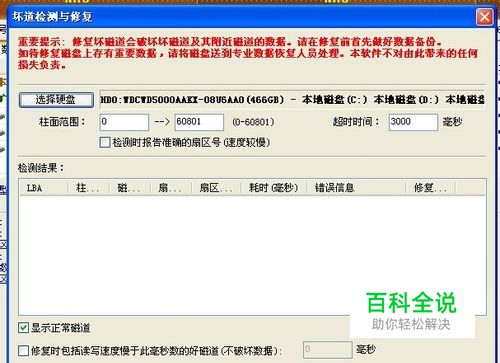The image size is (500, 363).
Task: Enable 修复时包括读写速度慢 checkbox
Action: [23, 351]
